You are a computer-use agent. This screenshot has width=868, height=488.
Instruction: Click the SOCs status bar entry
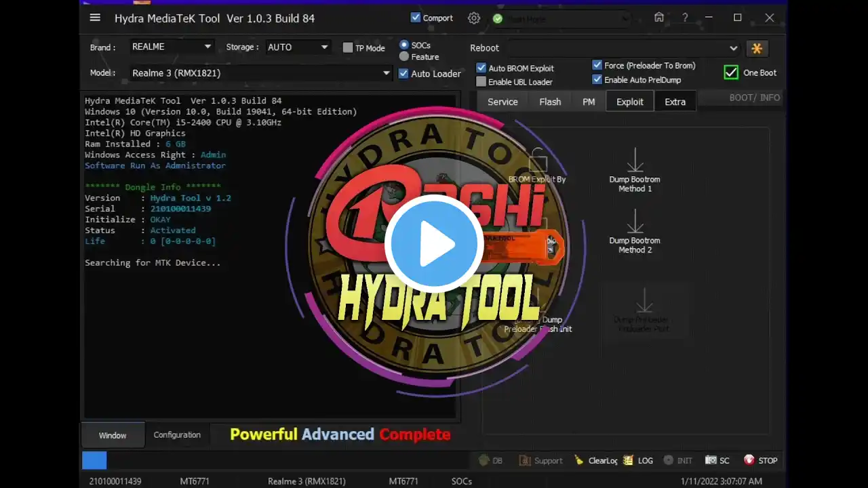[461, 481]
